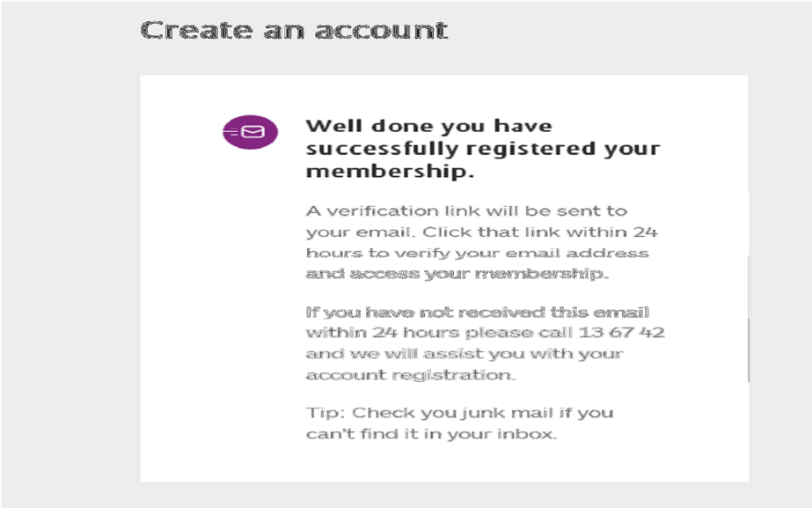Click the "successfully registered your" heading line
The image size is (812, 508).
(x=482, y=149)
